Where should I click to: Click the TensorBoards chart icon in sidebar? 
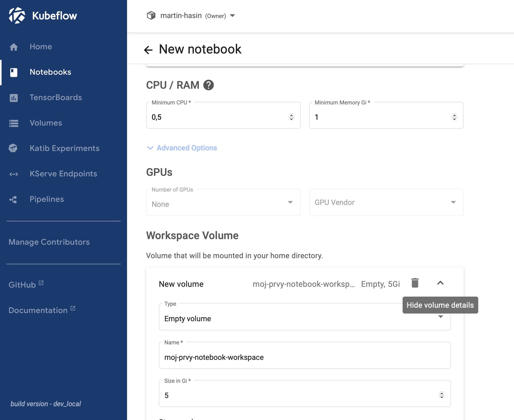click(x=14, y=98)
